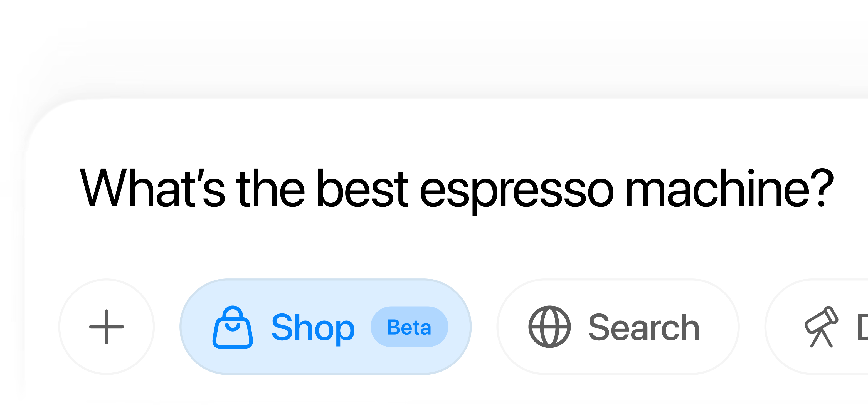Click empty space between Shop and Search pills

484,327
